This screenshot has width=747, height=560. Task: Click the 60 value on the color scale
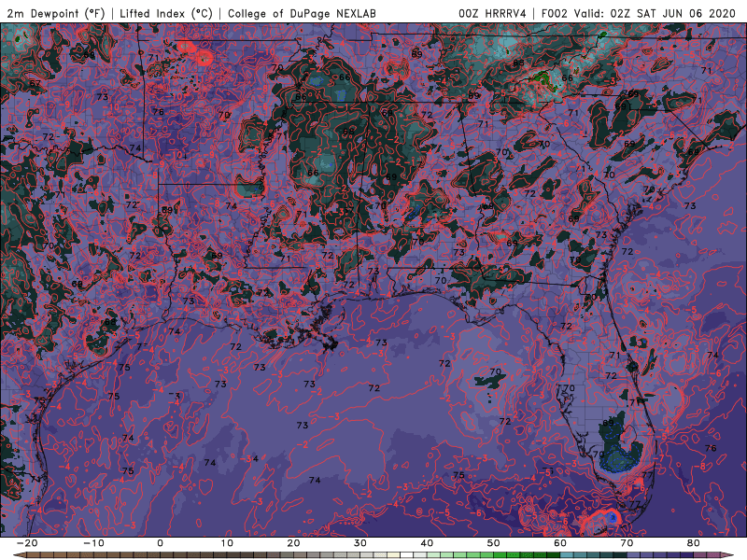coord(560,543)
